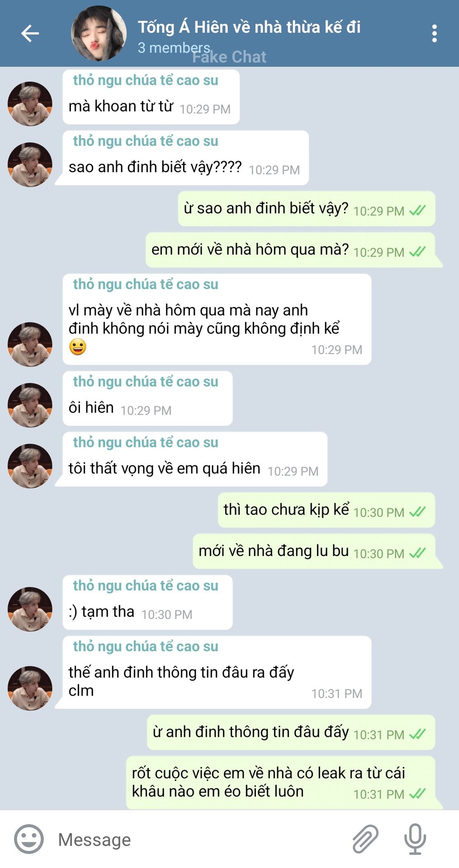Open the group chat profile photo
The image size is (459, 868).
(x=99, y=33)
